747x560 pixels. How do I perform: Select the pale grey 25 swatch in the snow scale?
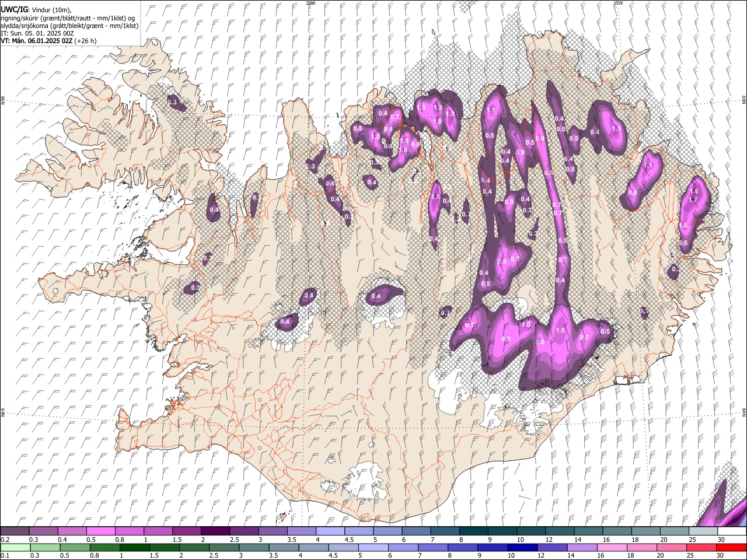pyautogui.click(x=703, y=531)
